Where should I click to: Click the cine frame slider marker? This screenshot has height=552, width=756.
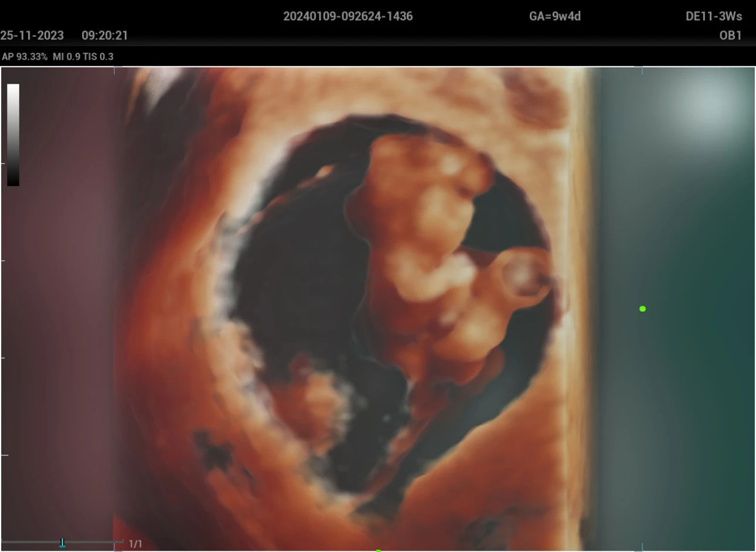coord(62,543)
